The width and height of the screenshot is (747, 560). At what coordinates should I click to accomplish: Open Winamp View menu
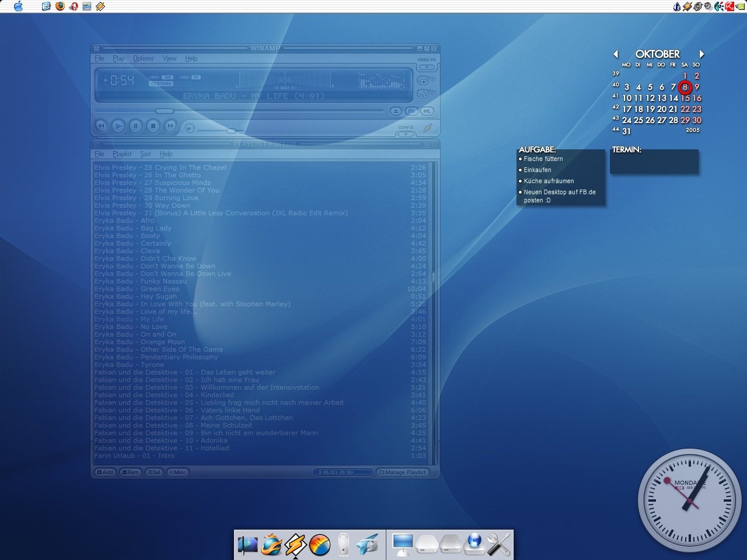click(x=169, y=58)
